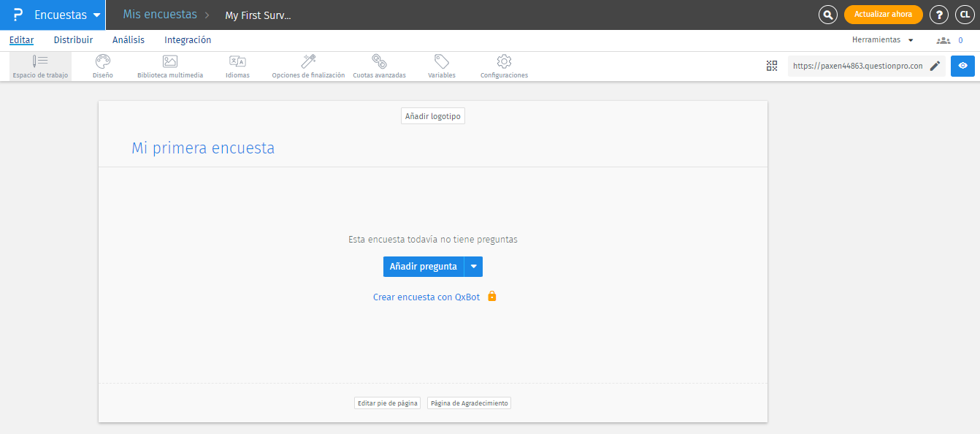Preview the survey with the eye icon
980x434 pixels.
pyautogui.click(x=962, y=66)
